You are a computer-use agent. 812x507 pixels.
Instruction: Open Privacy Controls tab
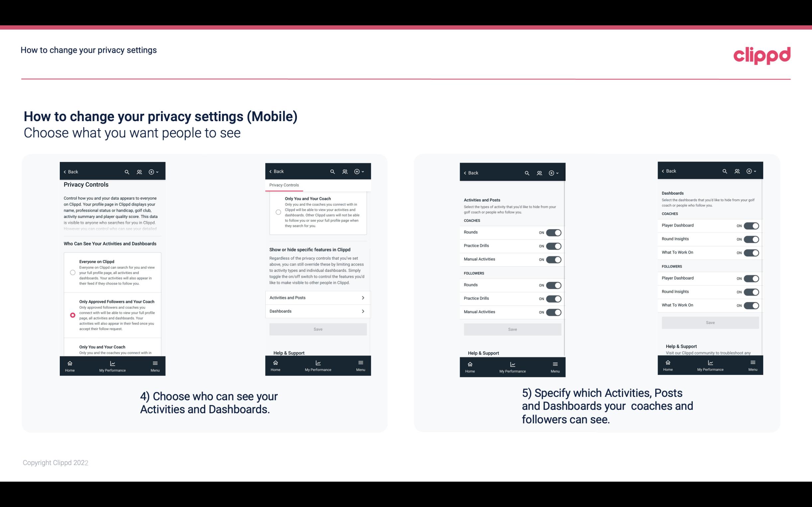coord(284,185)
